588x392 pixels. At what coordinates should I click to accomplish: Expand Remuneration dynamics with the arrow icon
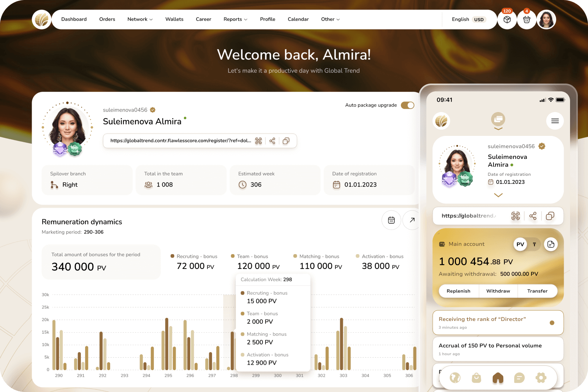click(412, 220)
